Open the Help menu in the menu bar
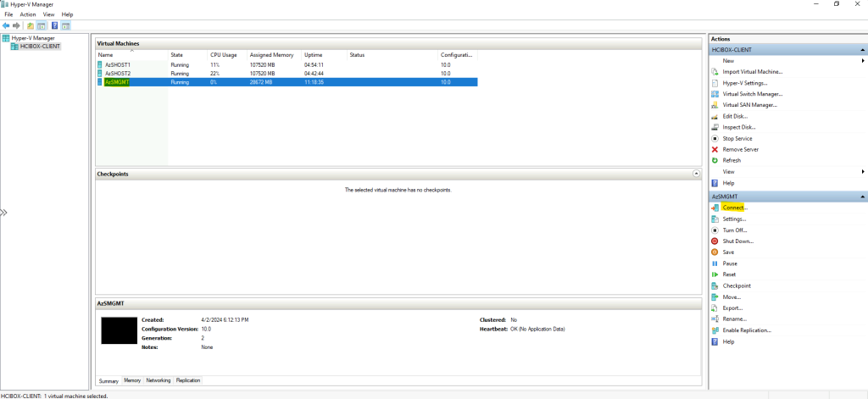This screenshot has width=868, height=399. coord(67,14)
